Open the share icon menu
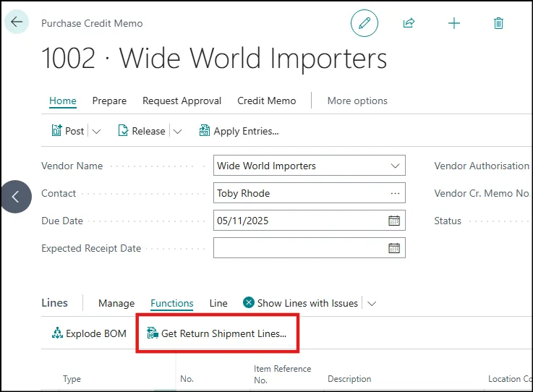The width and height of the screenshot is (533, 392). pos(409,23)
